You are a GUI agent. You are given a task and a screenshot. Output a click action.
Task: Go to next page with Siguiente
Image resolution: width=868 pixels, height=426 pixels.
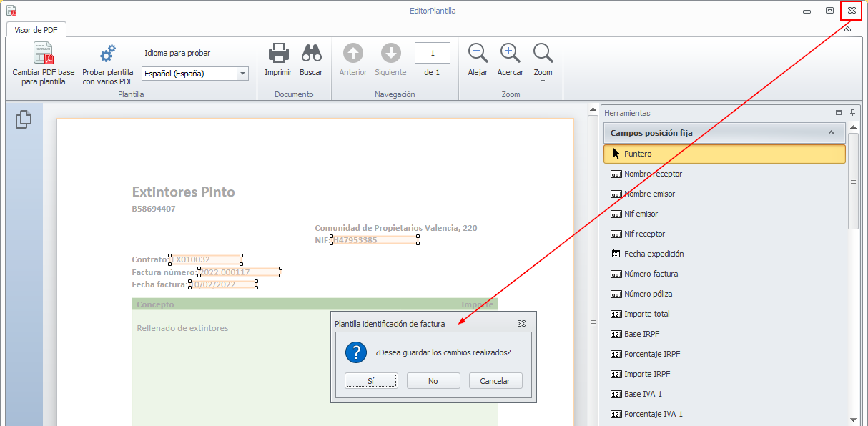[390, 60]
